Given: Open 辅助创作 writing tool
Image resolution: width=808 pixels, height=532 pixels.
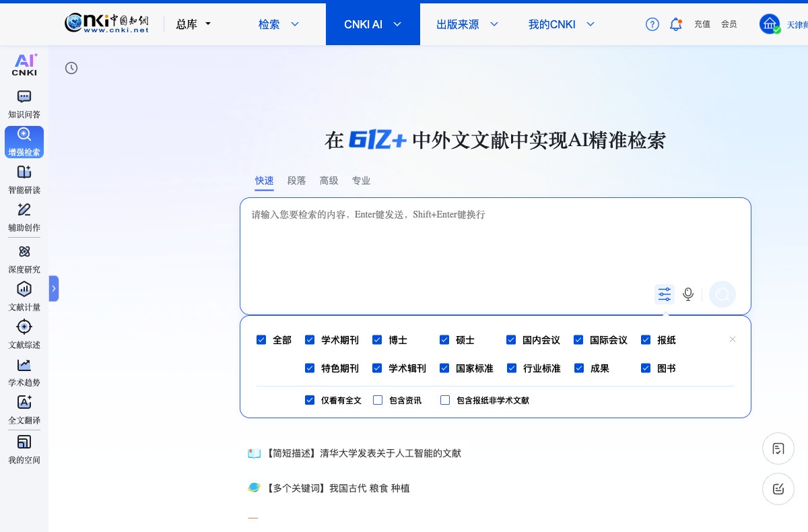Looking at the screenshot, I should (24, 218).
